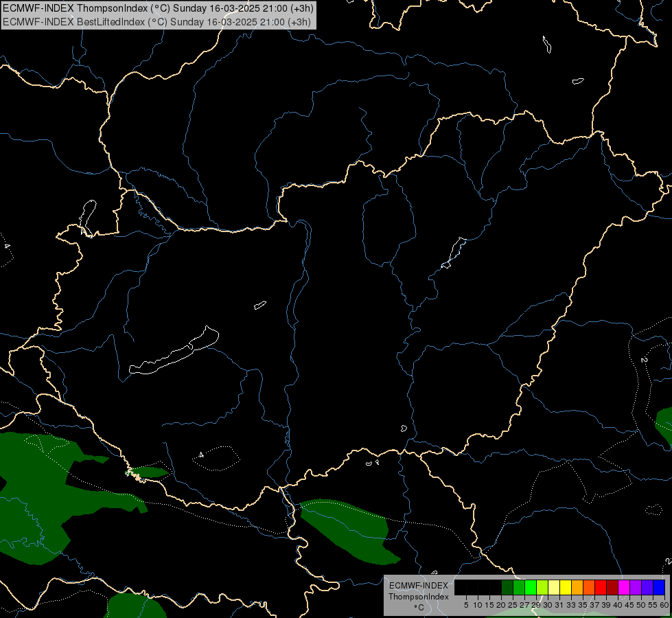Screen dimensions: 672x618
Task: Click the legend value label 45
Action: pos(629,605)
